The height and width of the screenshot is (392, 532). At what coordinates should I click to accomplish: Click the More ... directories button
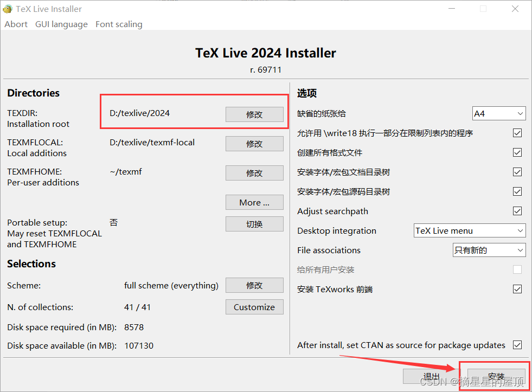pos(254,202)
